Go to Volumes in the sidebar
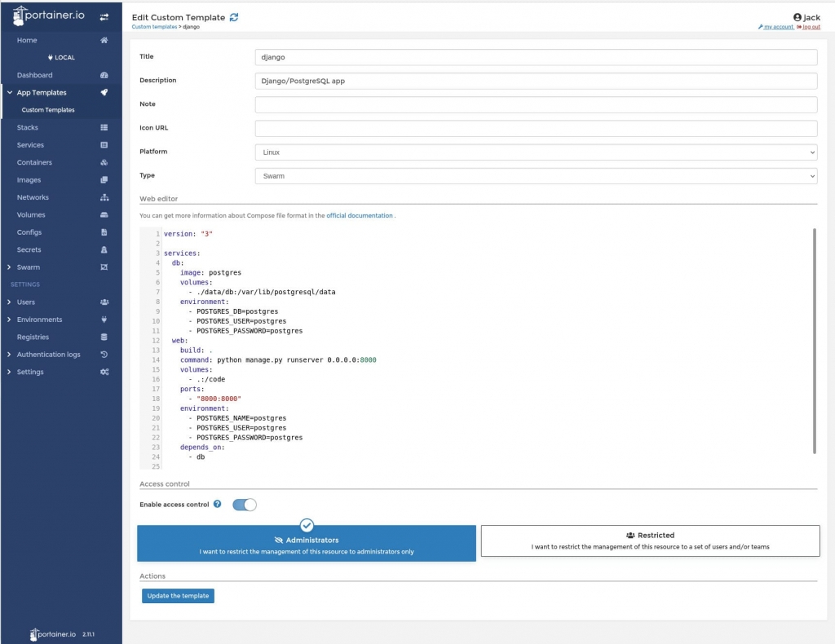Image resolution: width=835 pixels, height=644 pixels. click(31, 215)
